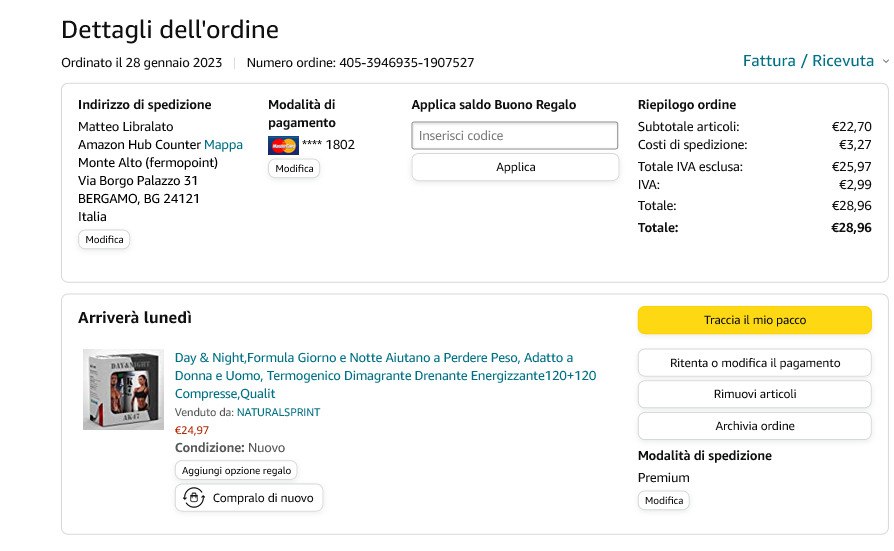Click Modifica under payment method
Image resolution: width=894 pixels, height=551 pixels.
point(294,169)
